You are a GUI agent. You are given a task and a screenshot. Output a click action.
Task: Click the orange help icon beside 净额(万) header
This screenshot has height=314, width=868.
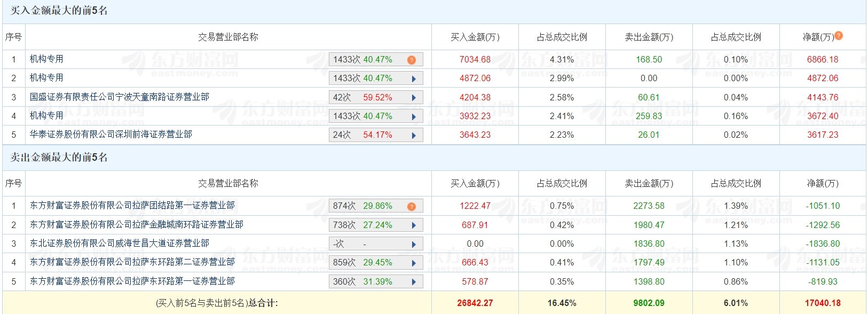click(839, 36)
